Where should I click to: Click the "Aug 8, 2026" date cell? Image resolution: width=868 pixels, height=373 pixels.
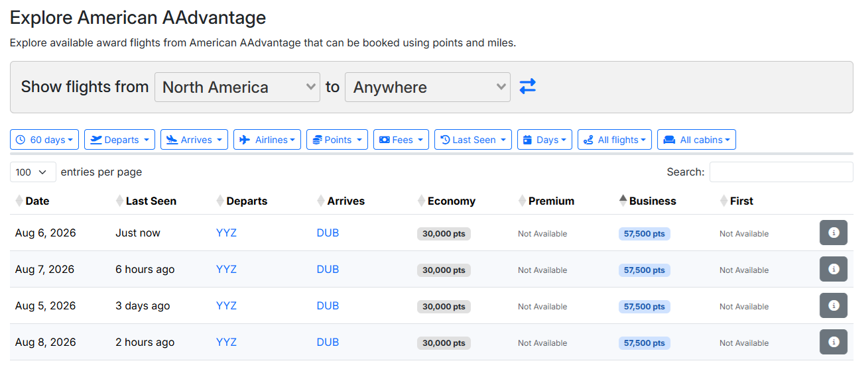[46, 342]
